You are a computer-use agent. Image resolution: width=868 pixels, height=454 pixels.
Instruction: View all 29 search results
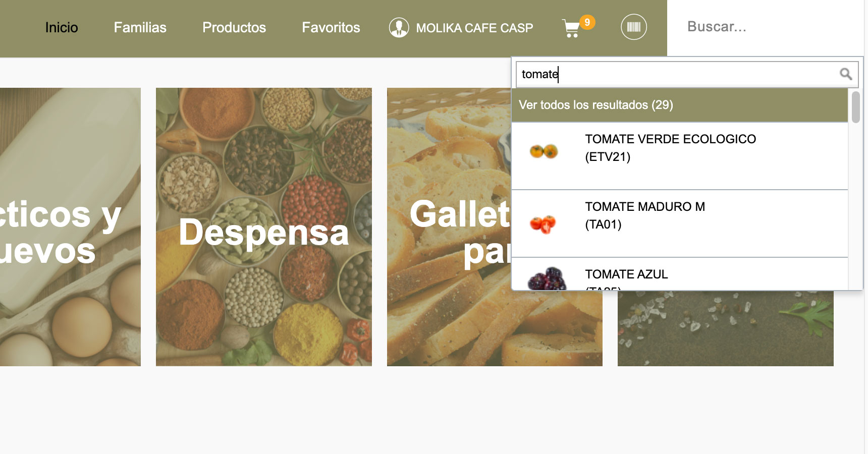pos(595,105)
